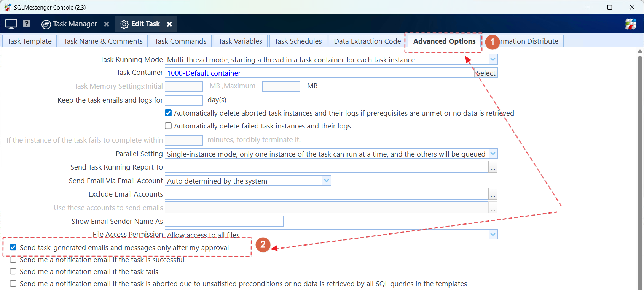Click ellipsis button for Send Task Running Report
Screen dimensions: 644x290
pos(493,167)
